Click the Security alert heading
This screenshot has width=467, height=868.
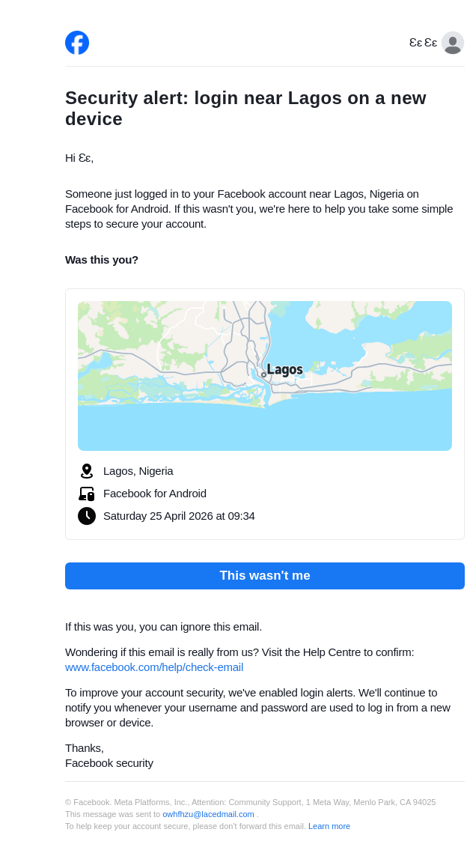point(245,109)
